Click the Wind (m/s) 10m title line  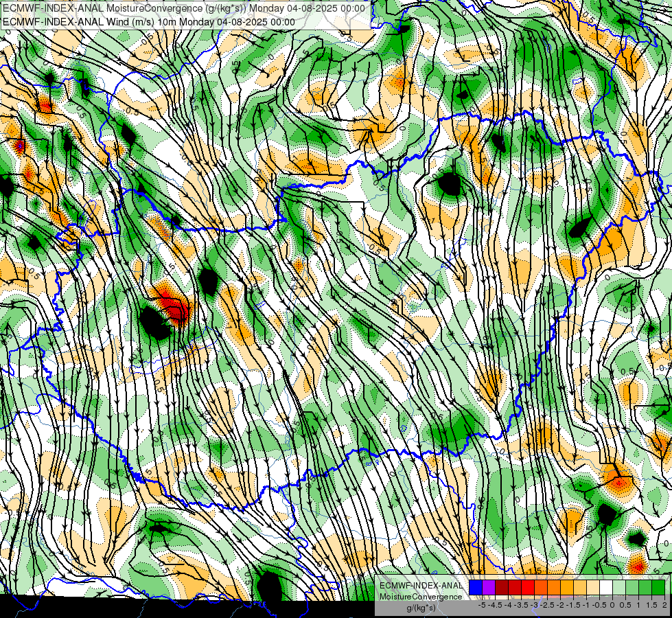(x=149, y=22)
